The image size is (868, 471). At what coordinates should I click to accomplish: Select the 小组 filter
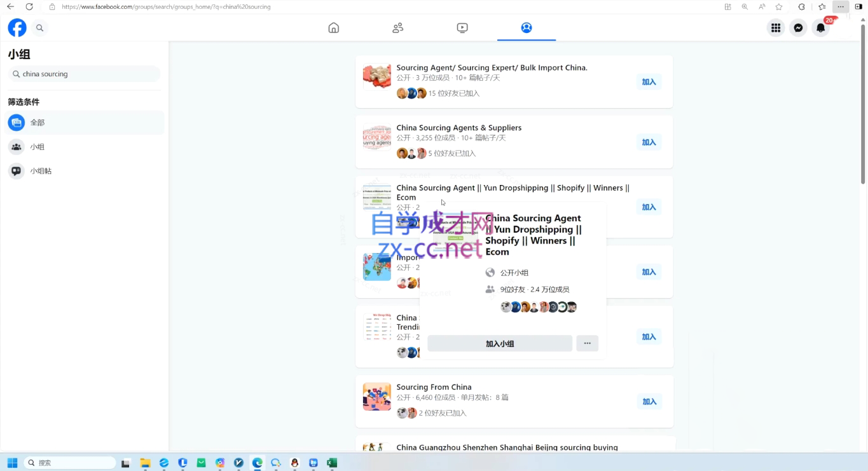click(x=85, y=147)
